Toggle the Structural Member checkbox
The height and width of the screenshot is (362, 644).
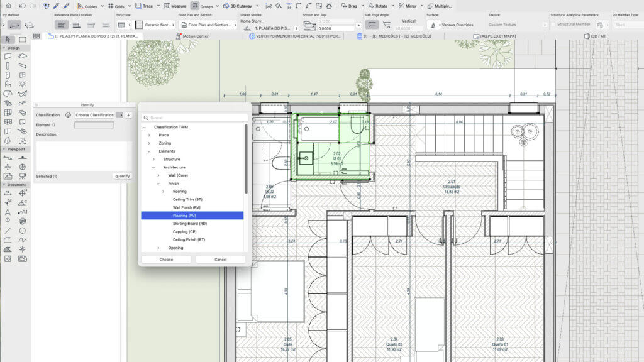pyautogui.click(x=553, y=25)
